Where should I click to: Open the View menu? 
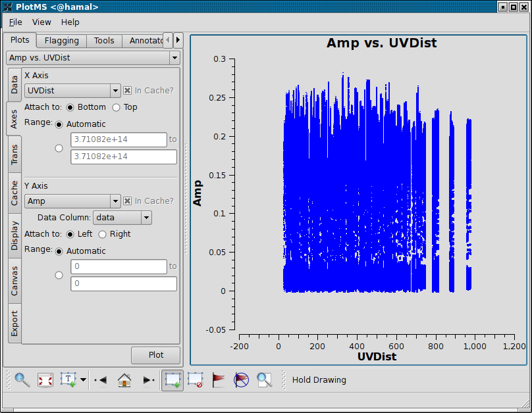coord(41,22)
